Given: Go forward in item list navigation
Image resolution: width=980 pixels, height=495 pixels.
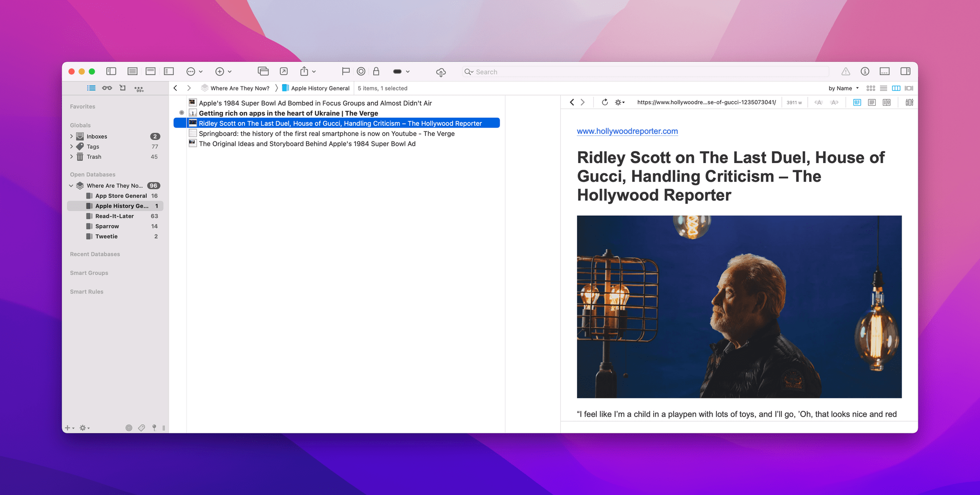Looking at the screenshot, I should (189, 88).
